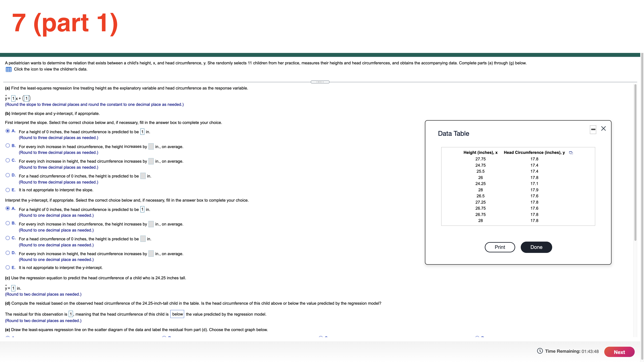Click Done in the Data Table dialog
The width and height of the screenshot is (644, 362).
coord(536,247)
